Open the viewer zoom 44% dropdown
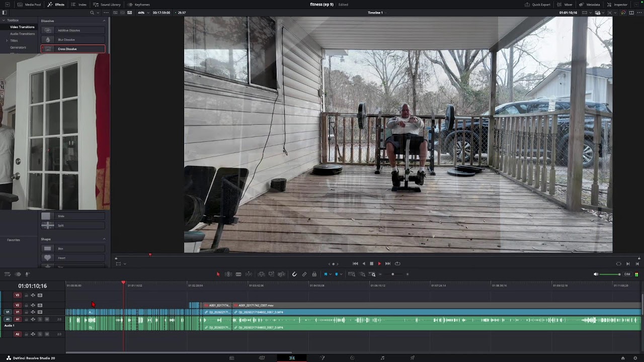Screen dimensions: 644x362 pyautogui.click(x=143, y=13)
